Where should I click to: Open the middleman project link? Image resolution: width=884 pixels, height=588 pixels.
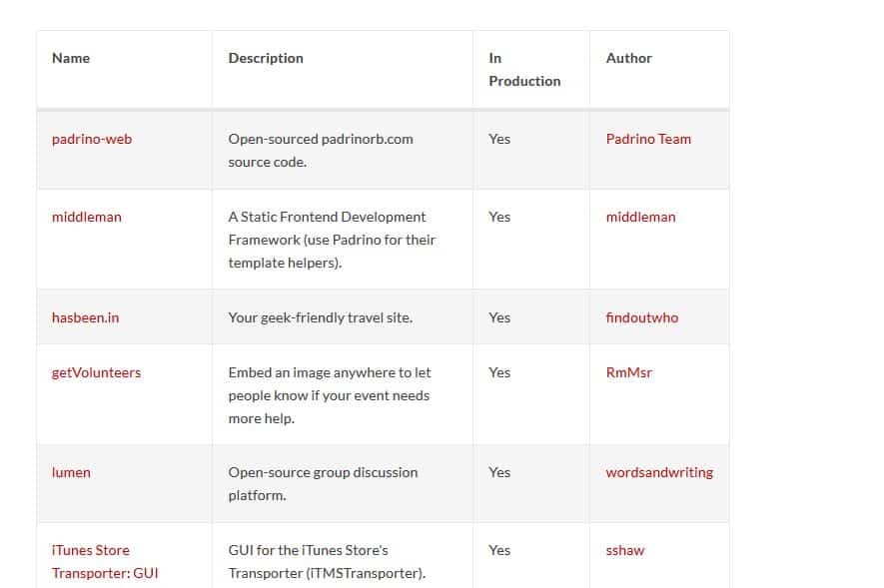point(87,217)
